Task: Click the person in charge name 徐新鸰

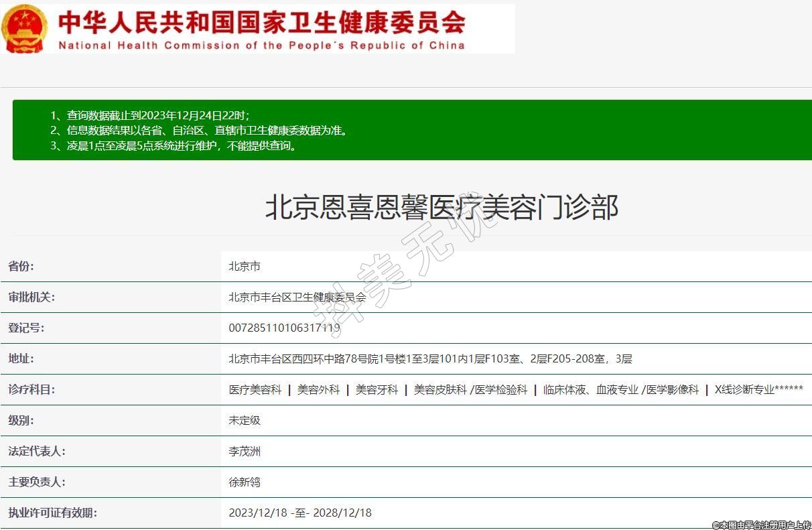Action: coord(245,482)
